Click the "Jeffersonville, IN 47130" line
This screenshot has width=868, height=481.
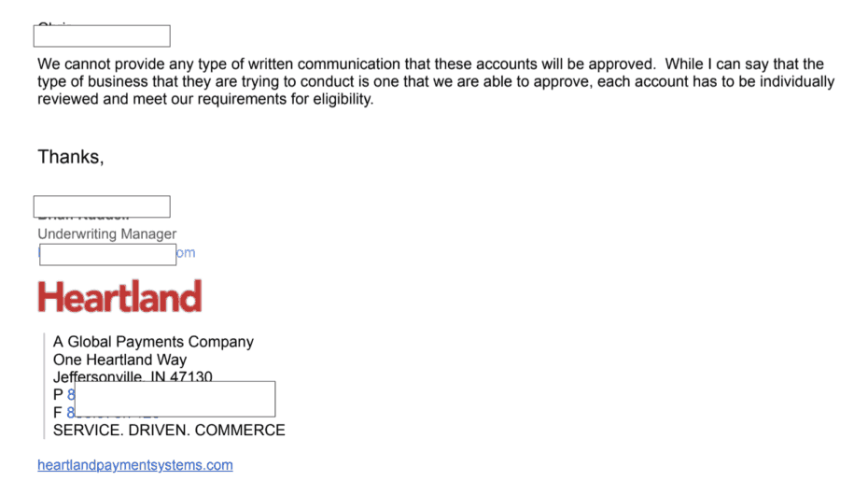click(133, 376)
